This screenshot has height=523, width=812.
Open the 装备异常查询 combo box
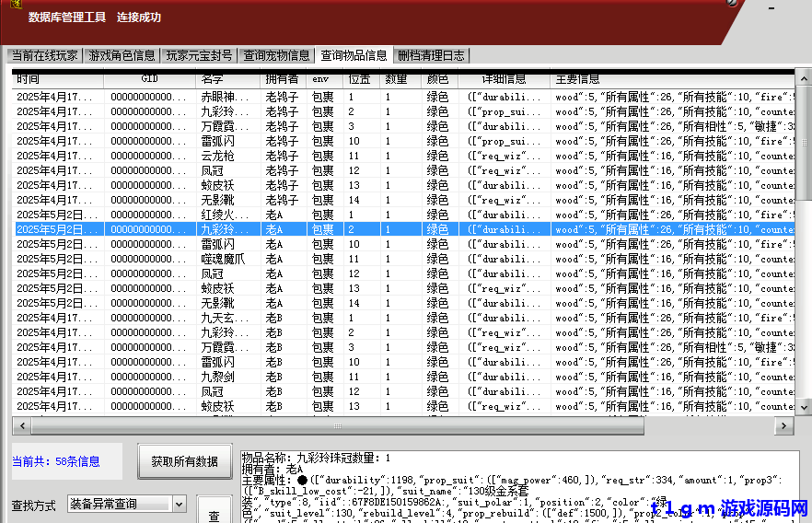pos(119,505)
